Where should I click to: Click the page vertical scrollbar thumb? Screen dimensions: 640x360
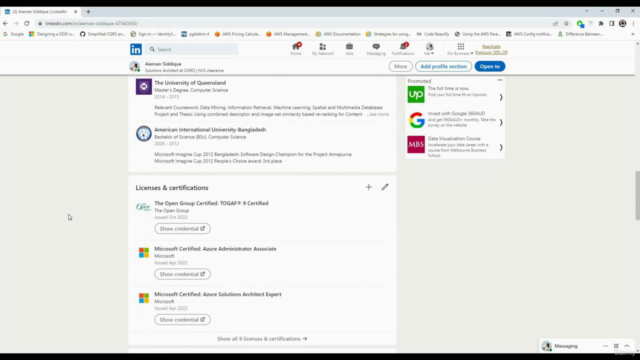click(637, 196)
